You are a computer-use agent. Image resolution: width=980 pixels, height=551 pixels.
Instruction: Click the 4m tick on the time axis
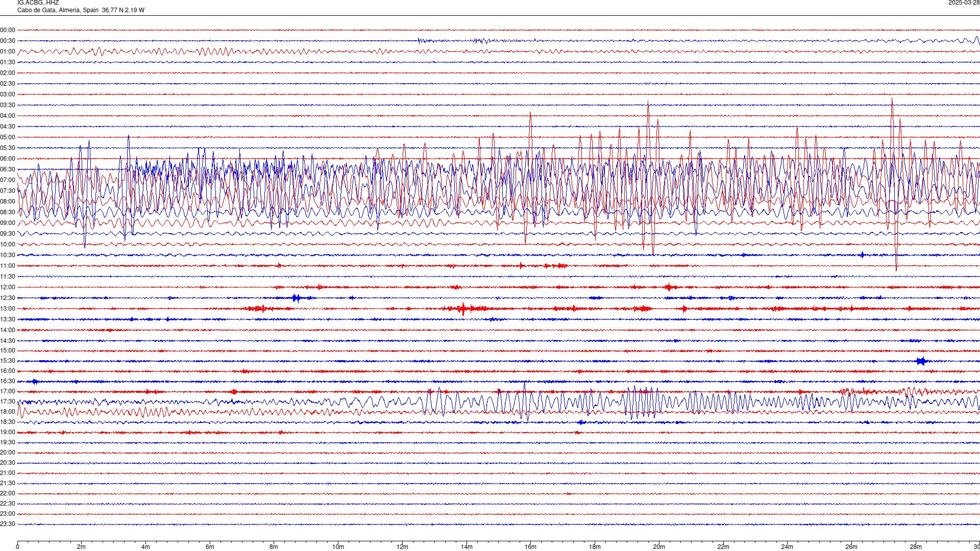145,547
